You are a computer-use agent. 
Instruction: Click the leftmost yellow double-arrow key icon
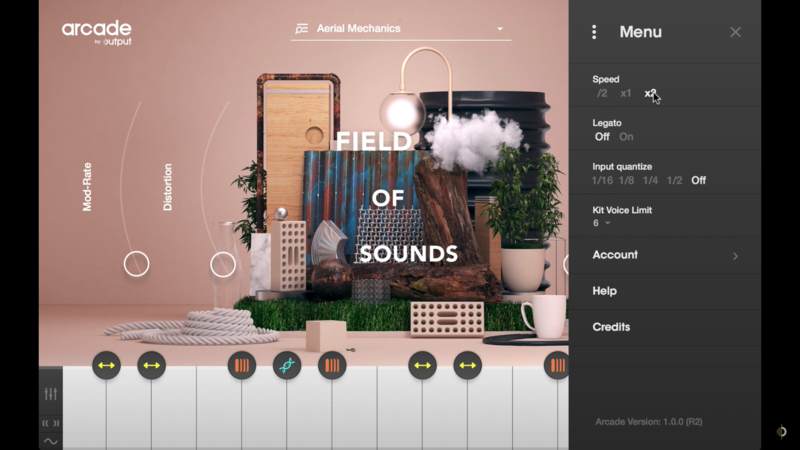pyautogui.click(x=107, y=366)
